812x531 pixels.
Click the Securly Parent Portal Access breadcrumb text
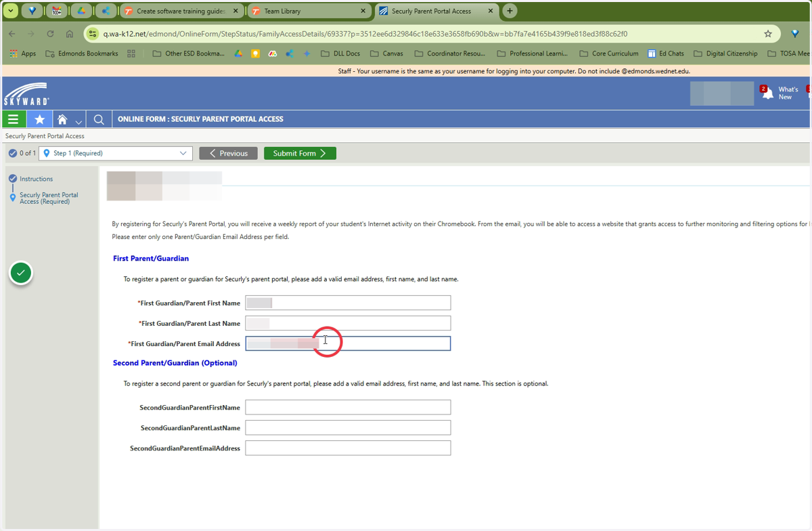pos(45,136)
